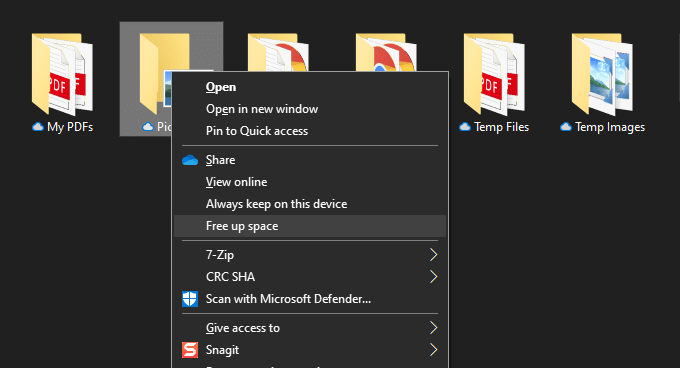680x368 pixels.
Task: Click cloud status icon next to My PDFs
Action: coord(38,127)
